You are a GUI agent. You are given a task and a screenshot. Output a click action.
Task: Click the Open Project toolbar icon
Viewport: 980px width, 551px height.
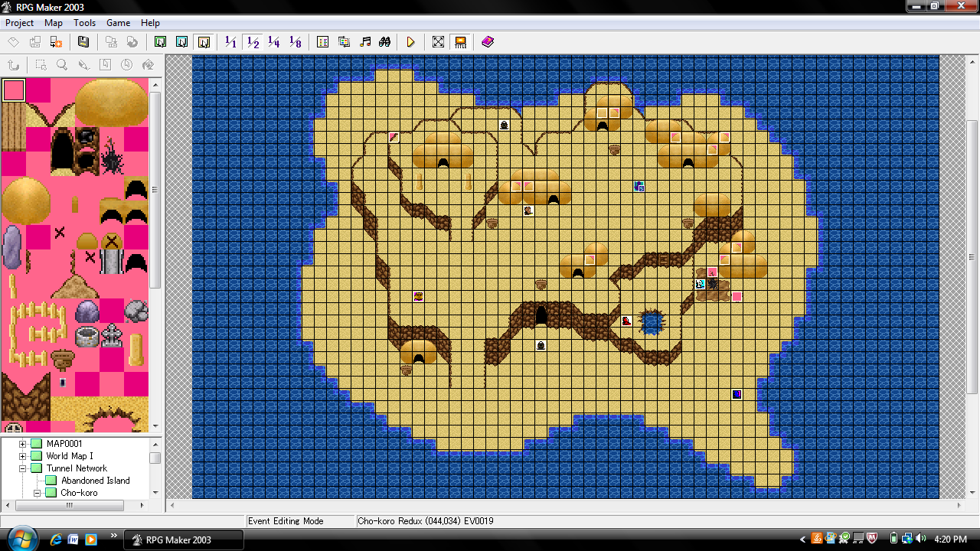pos(35,42)
